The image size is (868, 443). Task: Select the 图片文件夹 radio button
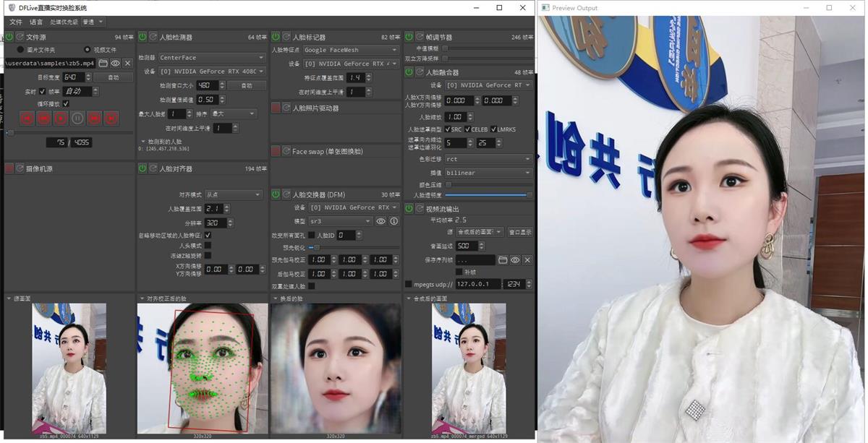(20, 50)
